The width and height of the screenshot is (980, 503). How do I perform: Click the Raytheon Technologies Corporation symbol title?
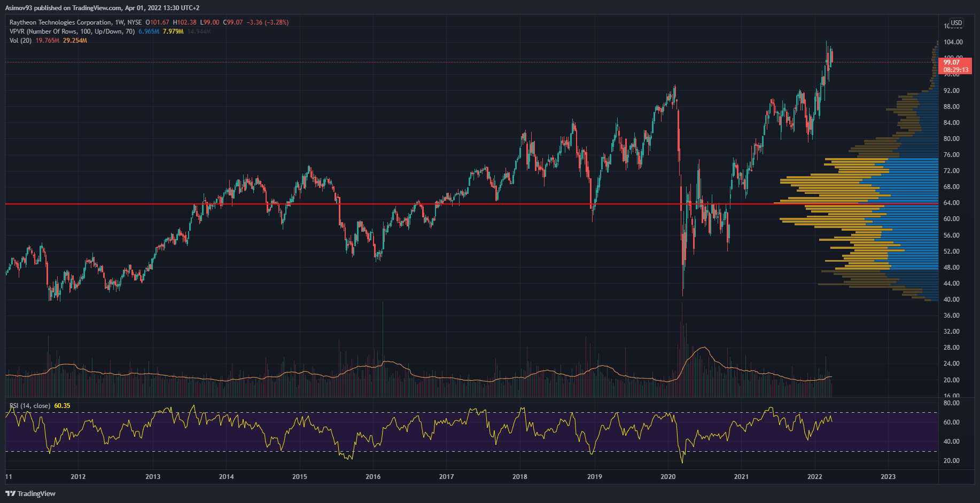(x=60, y=22)
